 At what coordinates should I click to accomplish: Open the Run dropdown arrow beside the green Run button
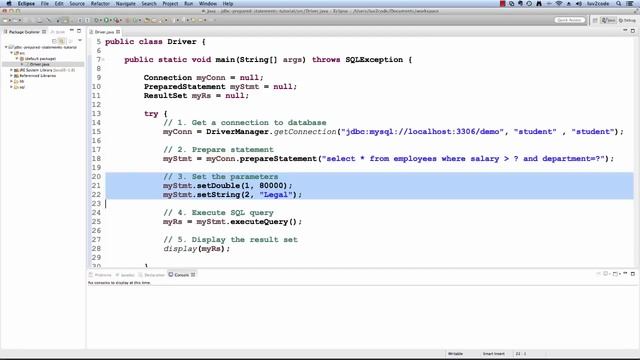click(x=111, y=20)
